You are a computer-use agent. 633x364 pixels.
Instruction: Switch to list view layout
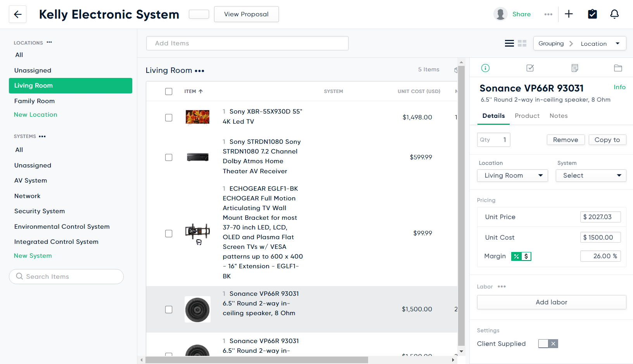(x=509, y=43)
